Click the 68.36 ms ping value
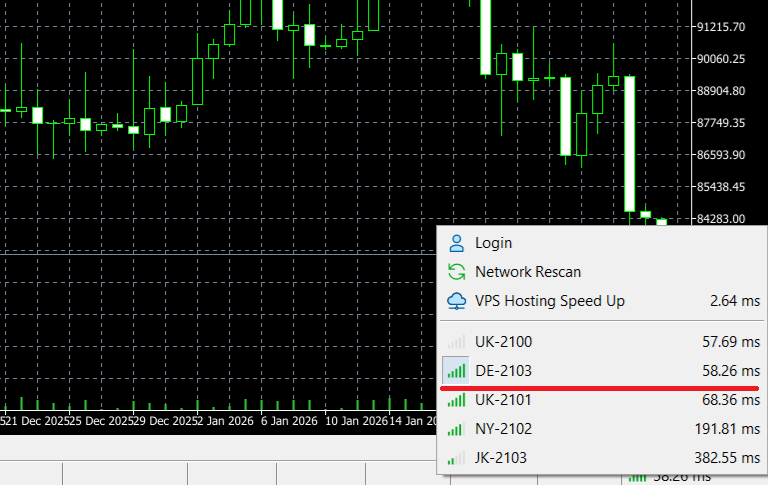This screenshot has height=485, width=768. click(x=731, y=400)
